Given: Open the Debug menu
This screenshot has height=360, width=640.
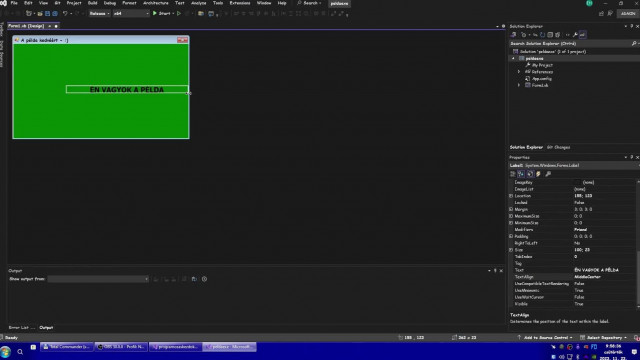Looking at the screenshot, I should (109, 3).
